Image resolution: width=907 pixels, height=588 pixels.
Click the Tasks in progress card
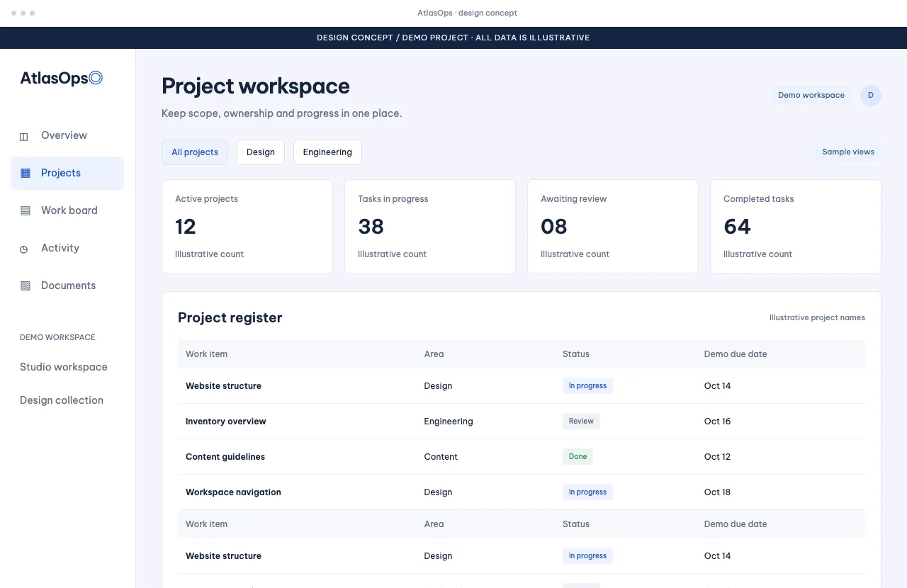click(x=430, y=227)
